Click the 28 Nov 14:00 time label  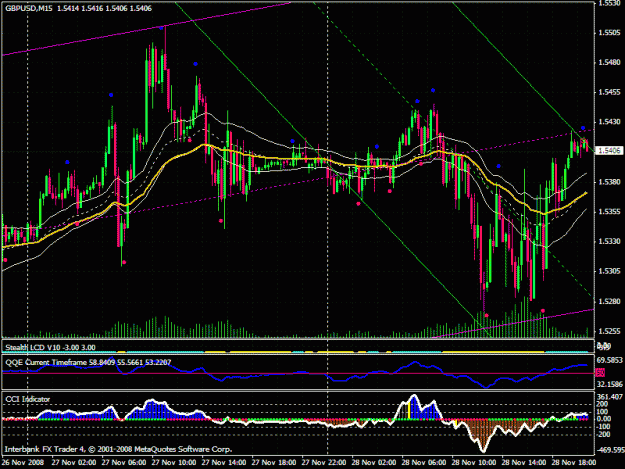(524, 463)
